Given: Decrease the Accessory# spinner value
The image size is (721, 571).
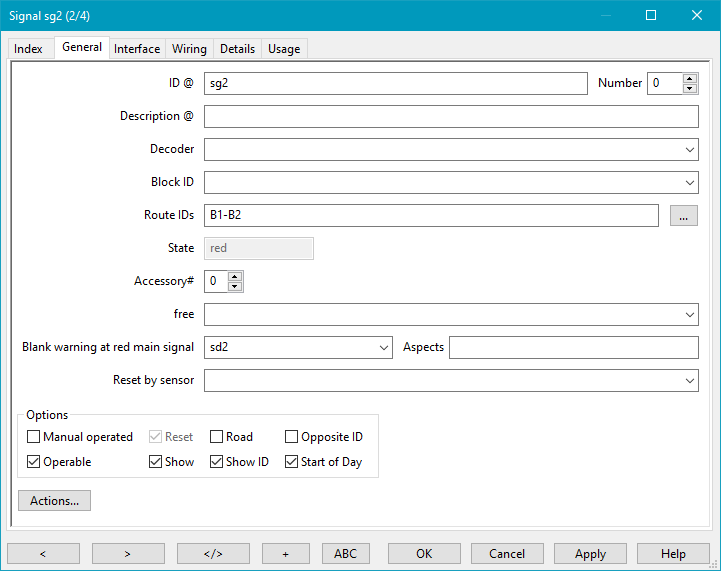Looking at the screenshot, I should coord(235,287).
